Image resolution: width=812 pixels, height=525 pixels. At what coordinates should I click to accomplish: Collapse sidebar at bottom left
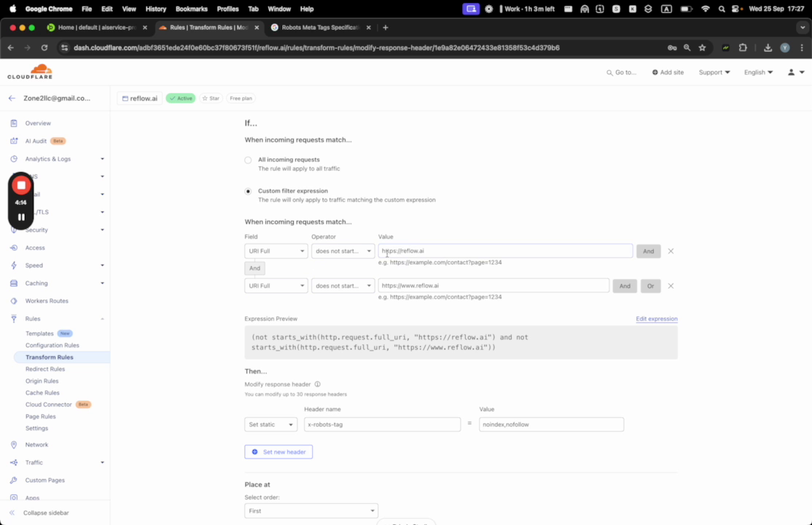tap(40, 513)
